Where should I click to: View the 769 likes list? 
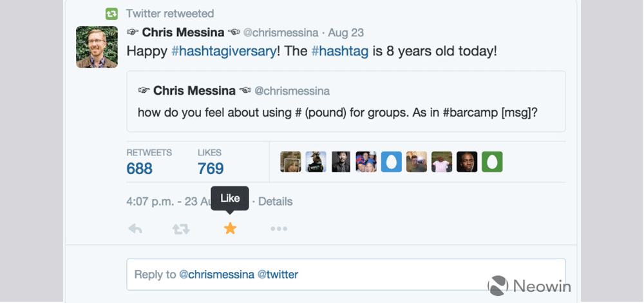pos(211,168)
